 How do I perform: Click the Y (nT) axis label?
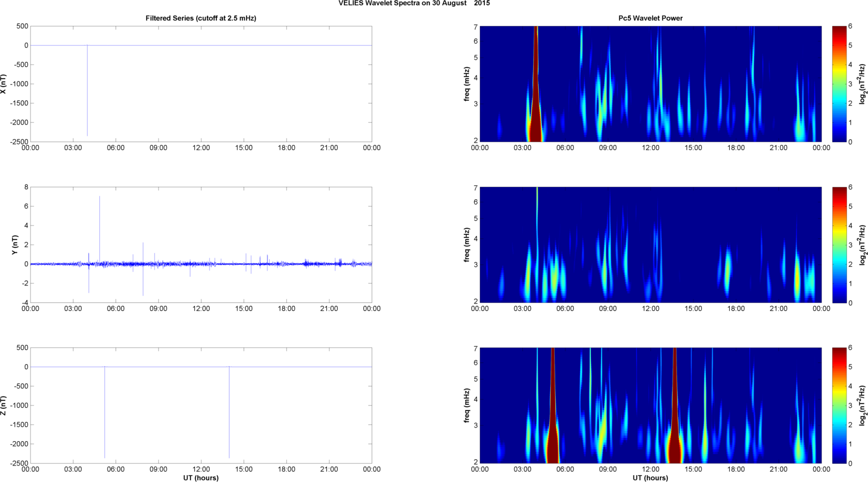15,245
